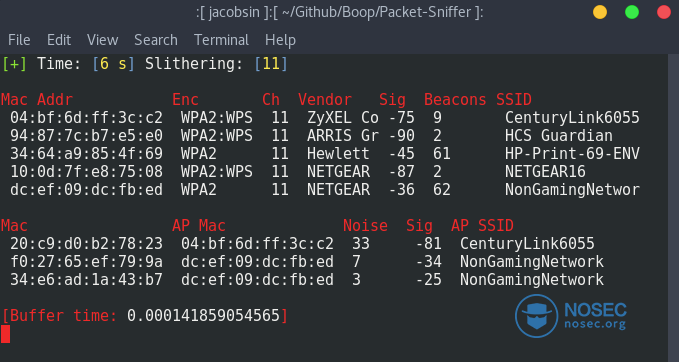Click the CenturyLink6055 SSID in top table

click(572, 118)
